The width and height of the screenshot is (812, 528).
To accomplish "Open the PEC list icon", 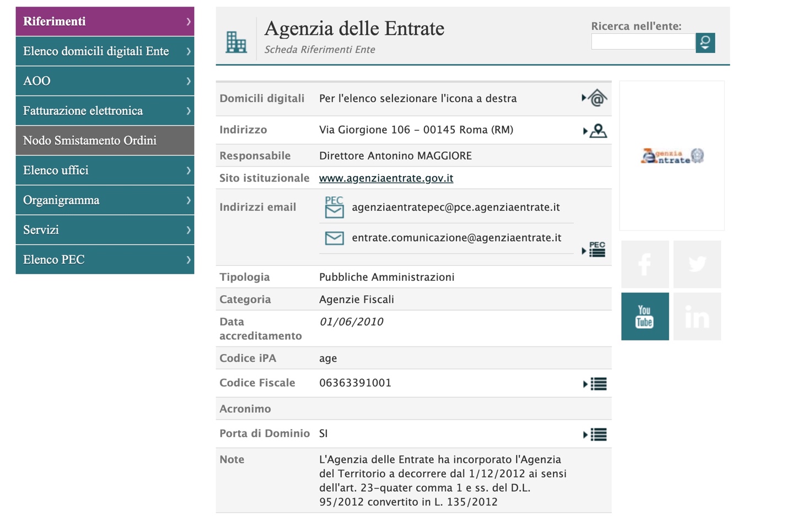I will pyautogui.click(x=594, y=249).
